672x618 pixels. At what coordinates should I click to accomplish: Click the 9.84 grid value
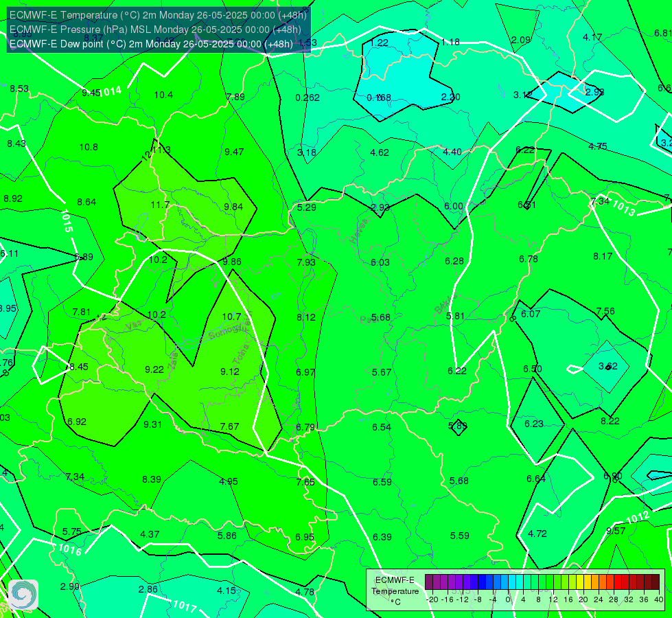pos(233,207)
